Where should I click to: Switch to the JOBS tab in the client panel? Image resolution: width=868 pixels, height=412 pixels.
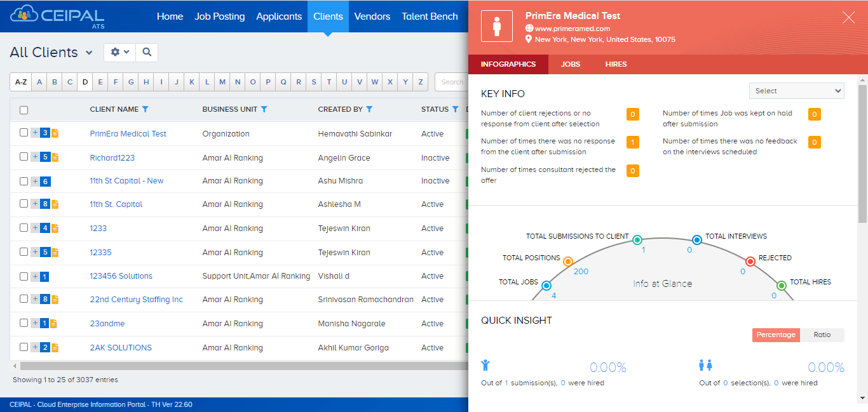[x=570, y=64]
